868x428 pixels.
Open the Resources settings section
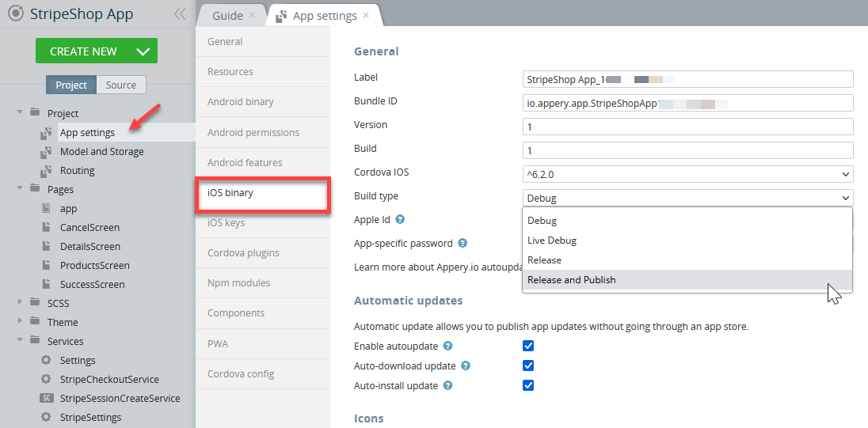click(263, 71)
